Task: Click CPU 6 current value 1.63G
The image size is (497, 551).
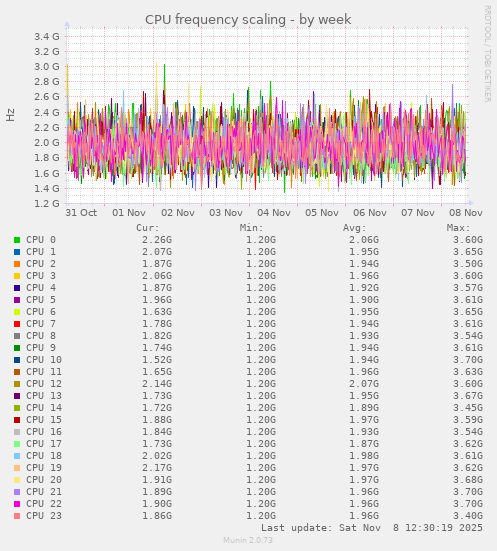Action: (x=157, y=312)
